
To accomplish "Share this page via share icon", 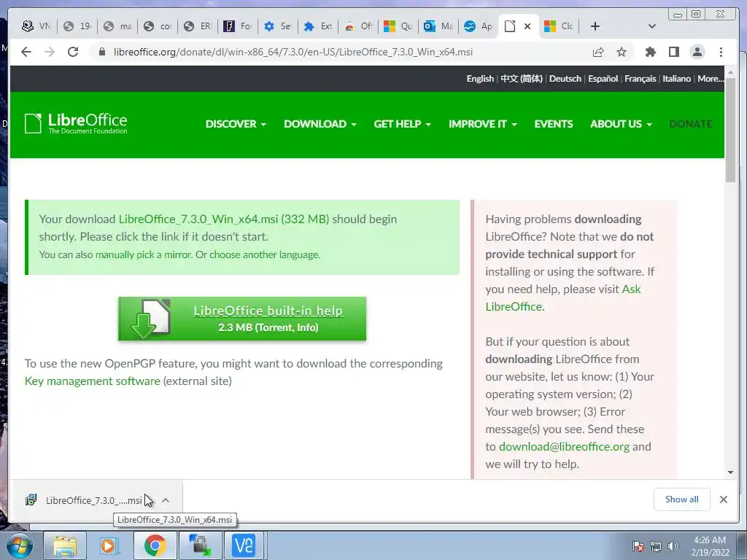I will coord(598,52).
